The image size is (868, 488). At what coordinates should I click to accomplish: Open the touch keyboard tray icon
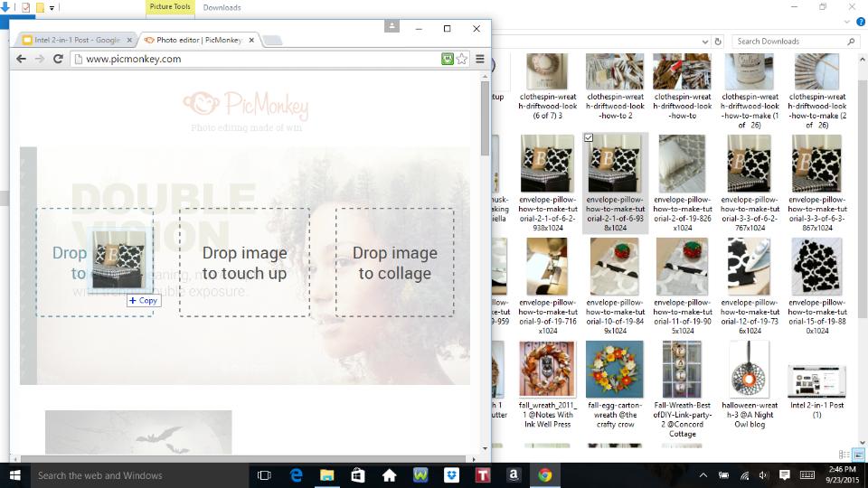(x=807, y=475)
